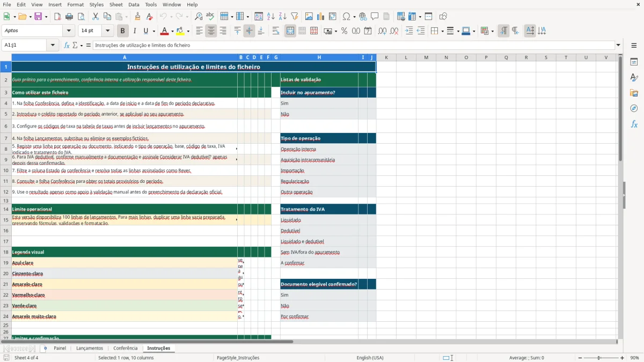Open the Data menu
644x362 pixels.
pos(134,4)
